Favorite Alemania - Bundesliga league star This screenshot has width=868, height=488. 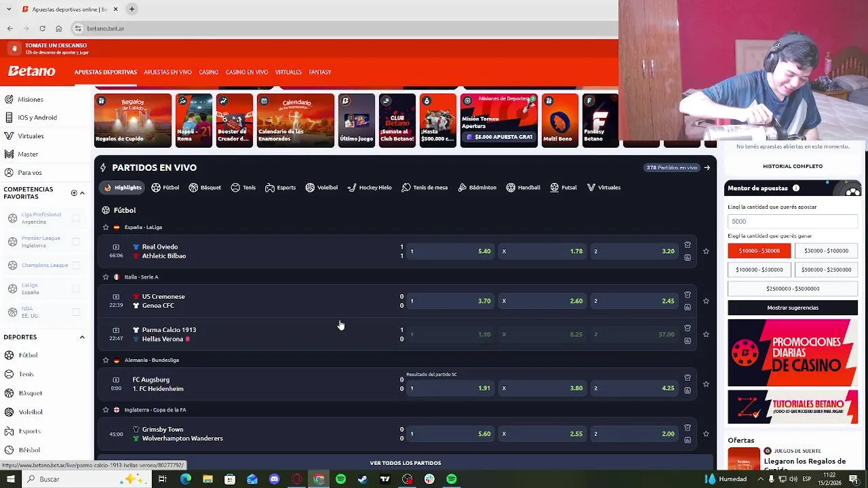click(x=105, y=361)
